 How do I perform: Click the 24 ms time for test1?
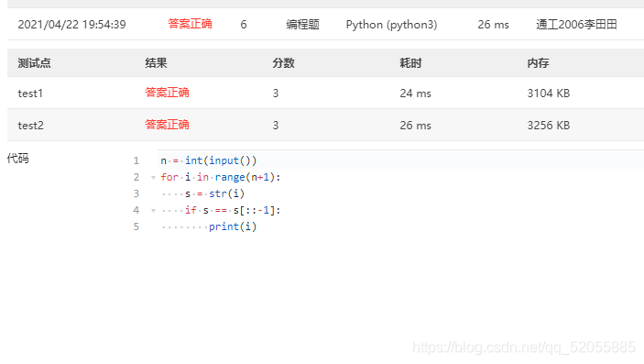(x=415, y=94)
